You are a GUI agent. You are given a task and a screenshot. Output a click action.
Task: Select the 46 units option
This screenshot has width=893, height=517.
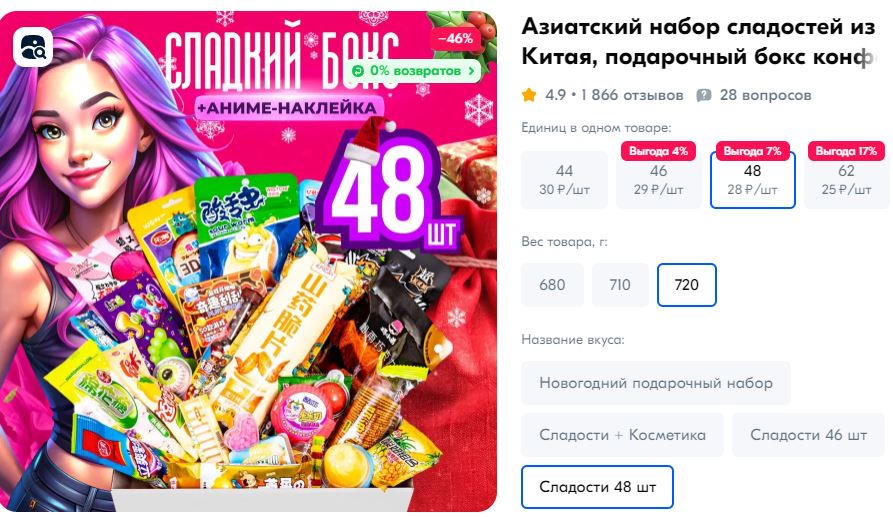pyautogui.click(x=658, y=180)
